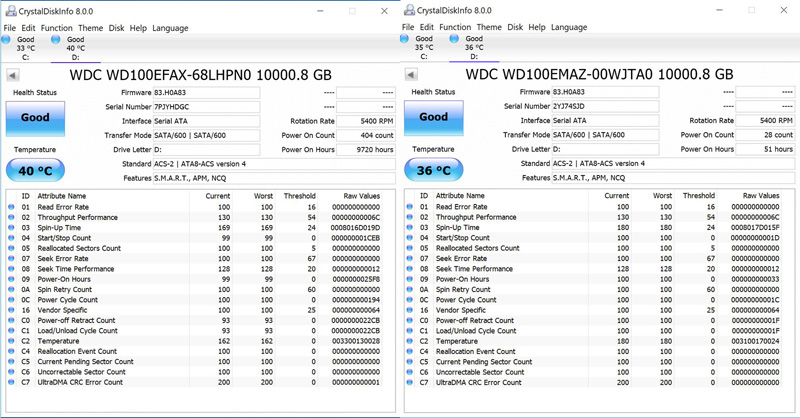The image size is (800, 418).
Task: Click the Good health status button for WD100EFAX
Action: (x=35, y=117)
